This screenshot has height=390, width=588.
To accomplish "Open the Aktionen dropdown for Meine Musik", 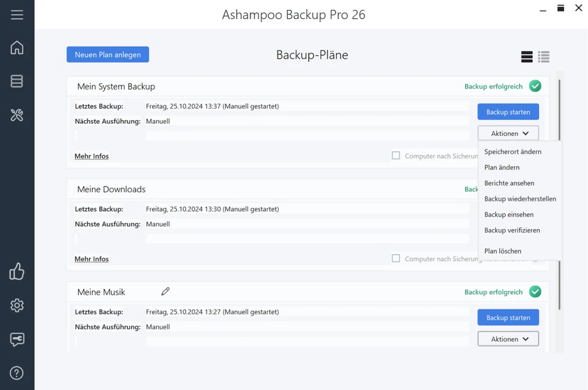I will (x=508, y=339).
